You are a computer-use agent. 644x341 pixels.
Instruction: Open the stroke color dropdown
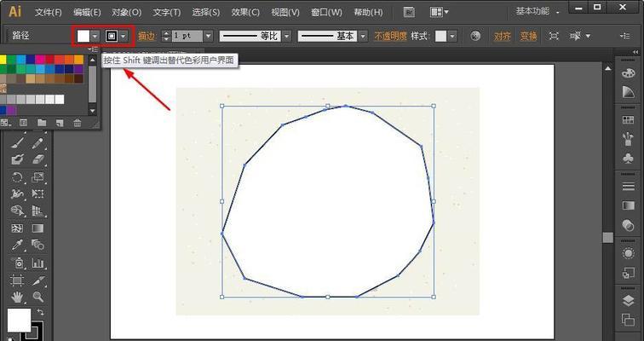point(124,37)
